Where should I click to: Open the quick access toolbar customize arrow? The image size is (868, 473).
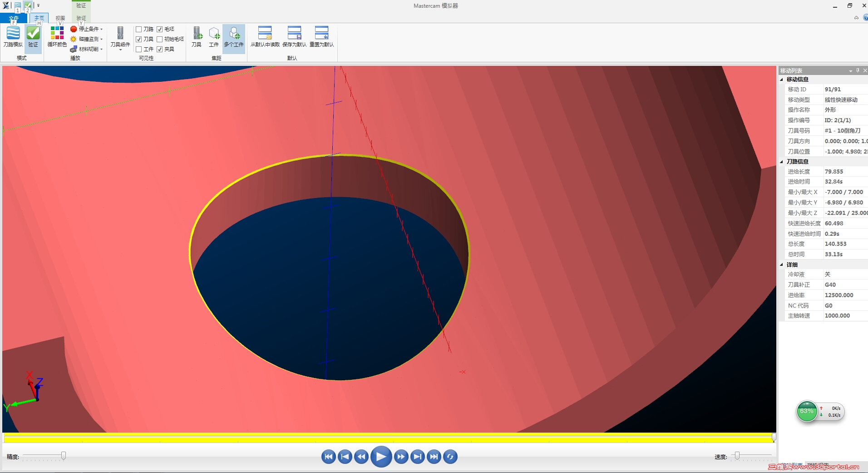39,5
